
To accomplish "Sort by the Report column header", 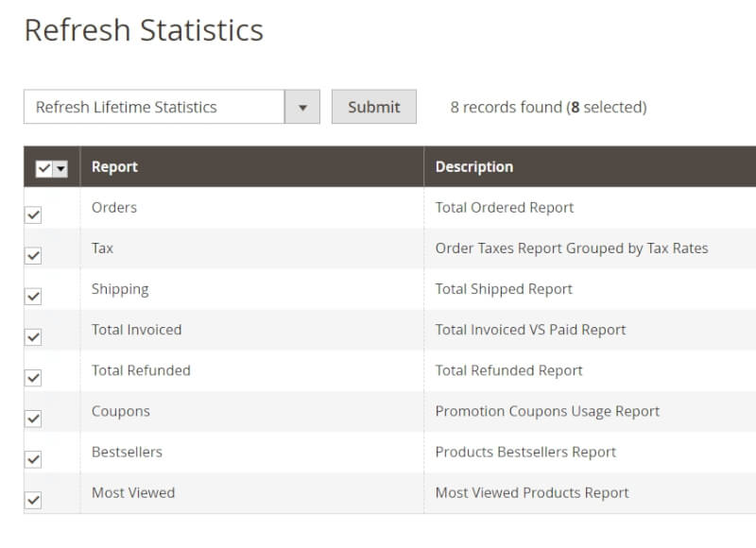I will (x=113, y=166).
